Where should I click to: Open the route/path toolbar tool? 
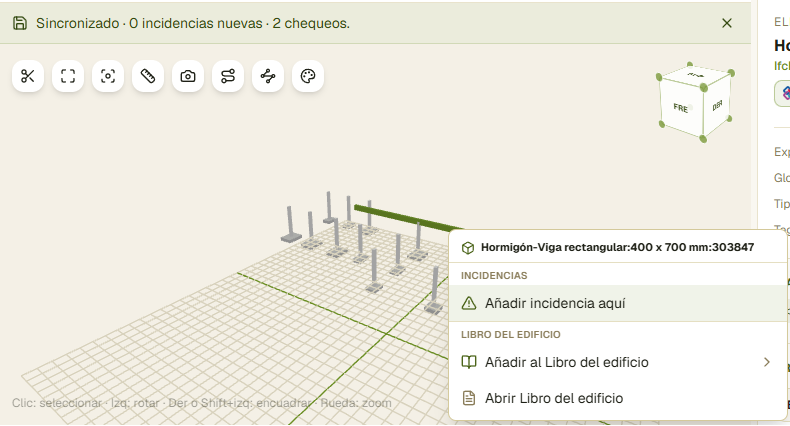(x=228, y=76)
